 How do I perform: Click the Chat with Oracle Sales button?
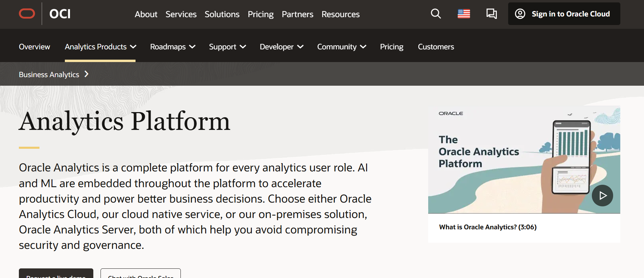click(x=141, y=274)
